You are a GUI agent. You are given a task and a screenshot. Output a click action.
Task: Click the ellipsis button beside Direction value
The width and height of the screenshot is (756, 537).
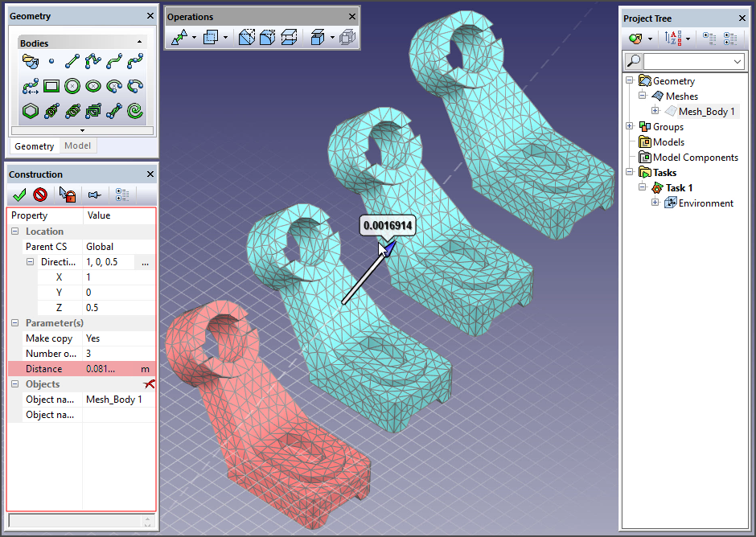[x=146, y=262]
